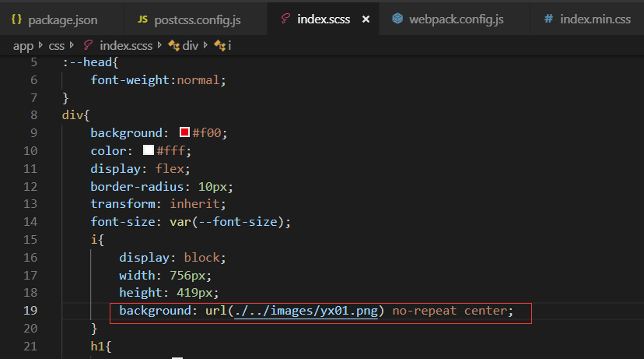Viewport: 644px width, 359px height.
Task: Click the Sass icon on index.scss tab
Action: click(x=285, y=18)
